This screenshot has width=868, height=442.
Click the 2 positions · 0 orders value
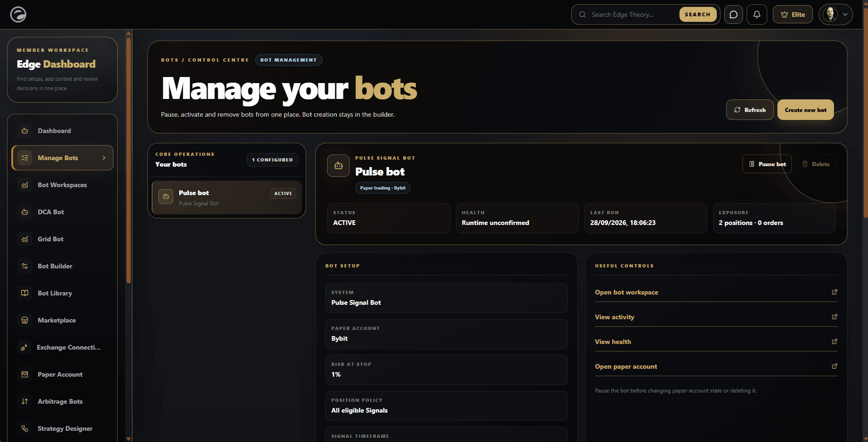pyautogui.click(x=751, y=223)
